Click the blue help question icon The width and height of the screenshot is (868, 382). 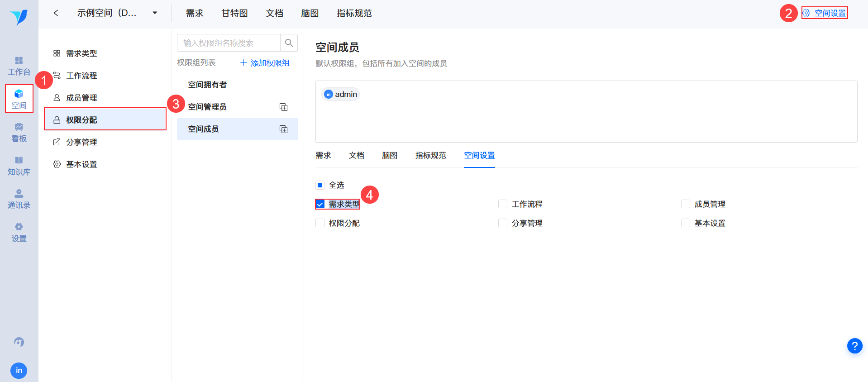click(x=854, y=346)
